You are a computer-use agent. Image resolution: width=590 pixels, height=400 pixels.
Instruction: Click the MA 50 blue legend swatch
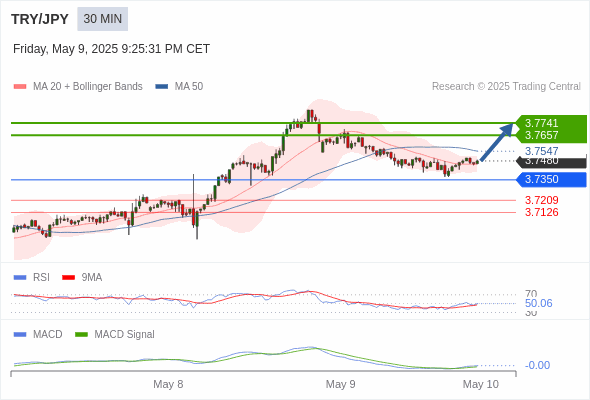[162, 87]
